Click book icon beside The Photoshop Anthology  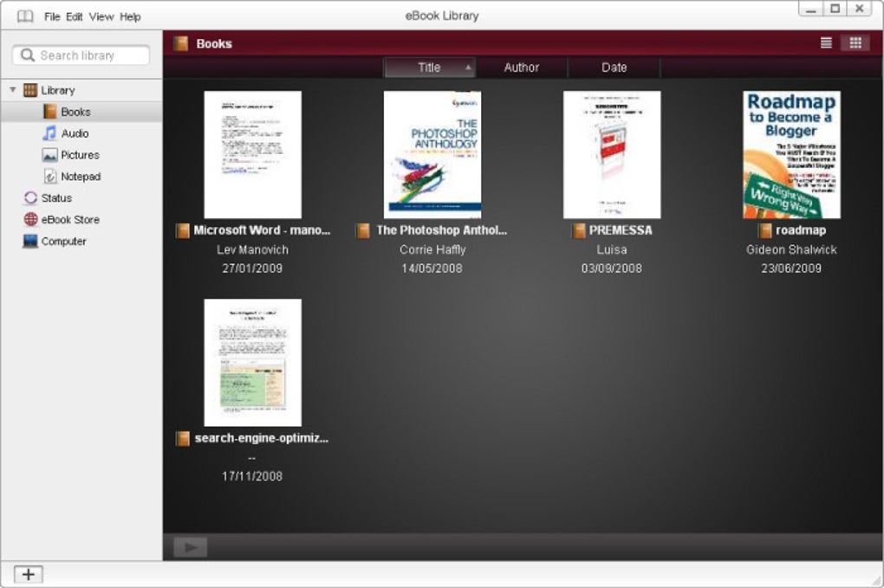(x=362, y=230)
